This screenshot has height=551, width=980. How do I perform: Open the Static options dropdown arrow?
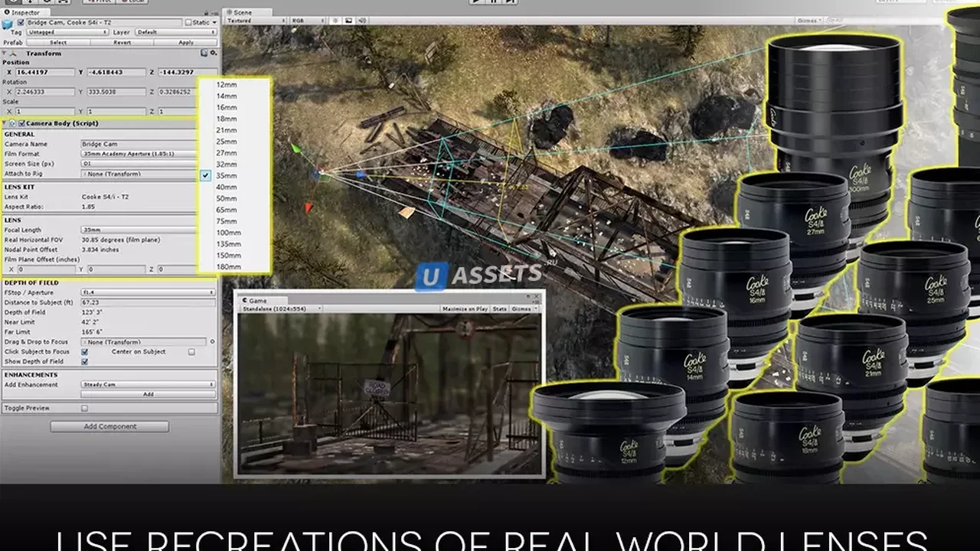pyautogui.click(x=214, y=23)
